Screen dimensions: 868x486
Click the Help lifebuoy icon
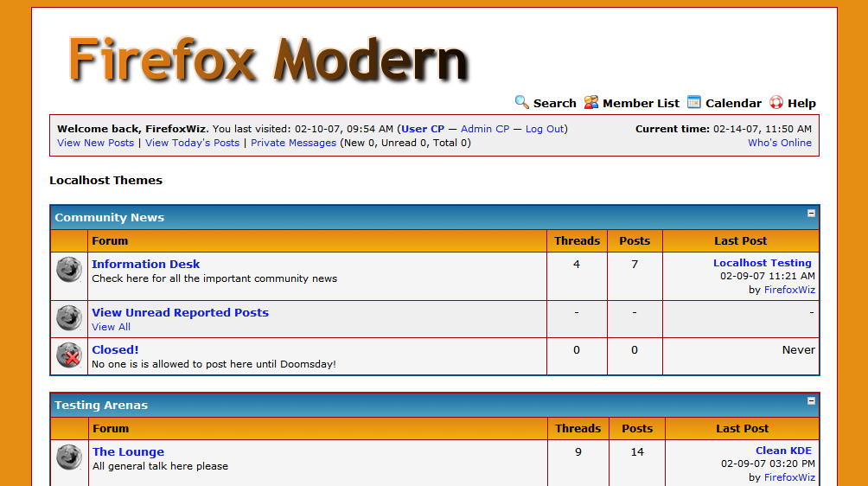(776, 102)
